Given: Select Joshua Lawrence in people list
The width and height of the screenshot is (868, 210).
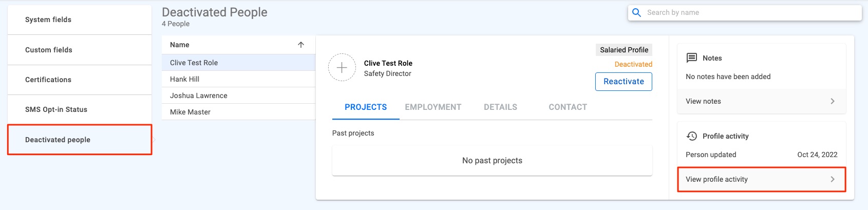Looking at the screenshot, I should (x=238, y=96).
